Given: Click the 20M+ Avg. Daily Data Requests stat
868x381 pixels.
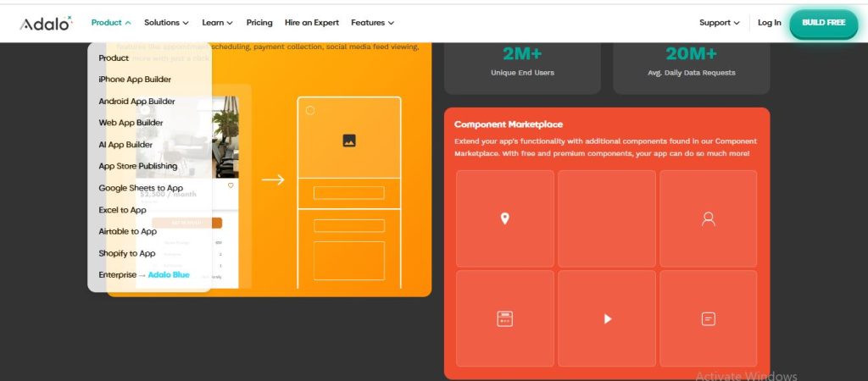Looking at the screenshot, I should click(x=691, y=62).
